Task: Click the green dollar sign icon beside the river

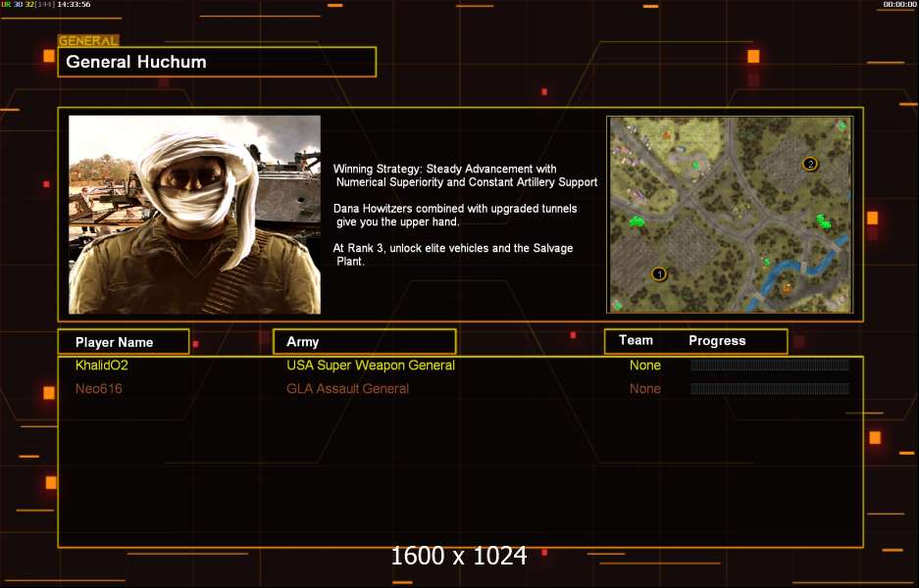Action: pos(766,262)
